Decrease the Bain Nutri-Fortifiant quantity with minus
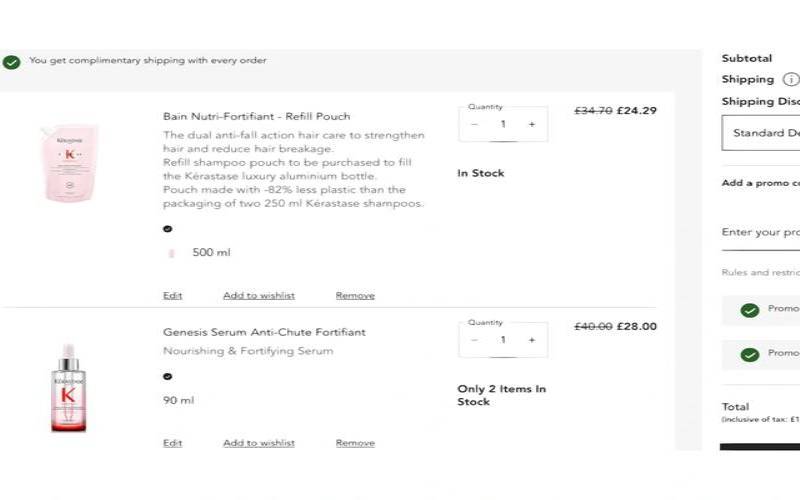This screenshot has width=800, height=500. 474,124
